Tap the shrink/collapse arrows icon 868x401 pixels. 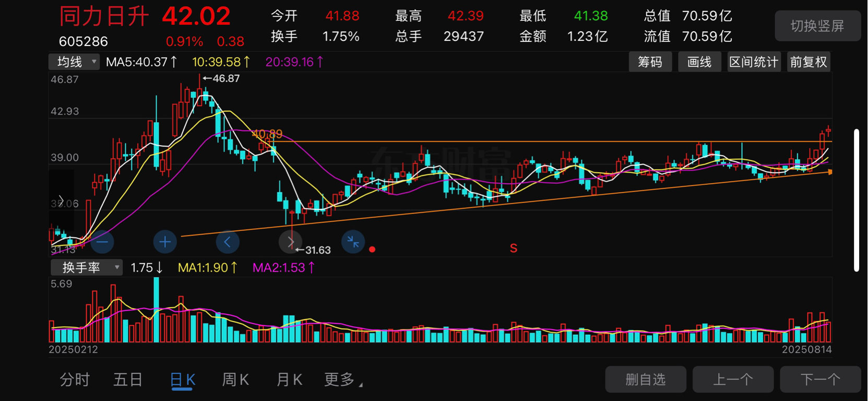[x=353, y=242]
